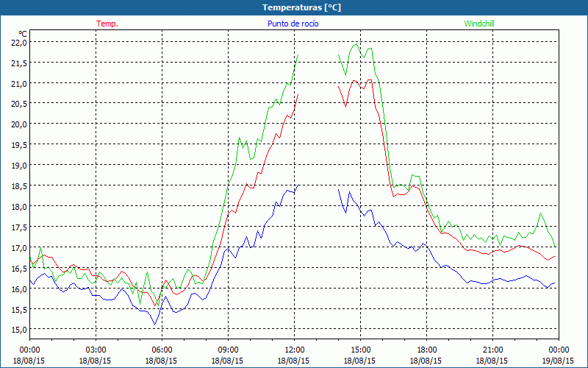Click the 18,0 y-axis value
This screenshot has height=368, width=588.
click(x=18, y=207)
